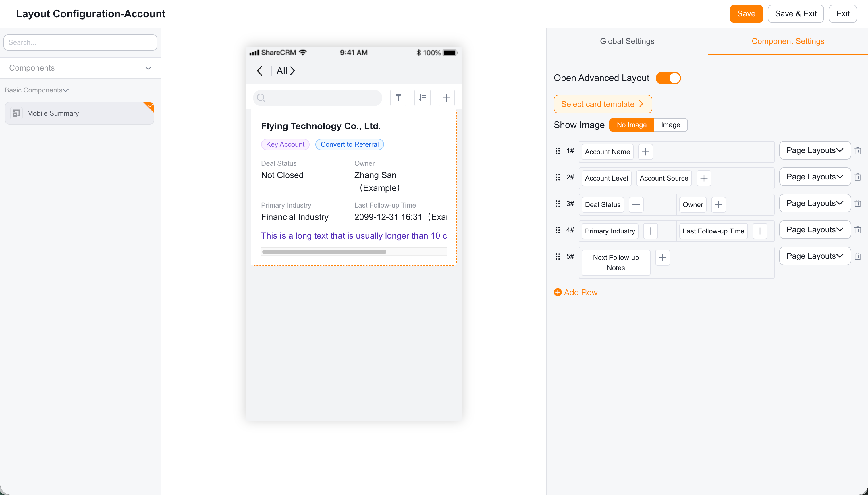The image size is (868, 495).
Task: Open the All view selector in phone preview
Action: pos(286,71)
